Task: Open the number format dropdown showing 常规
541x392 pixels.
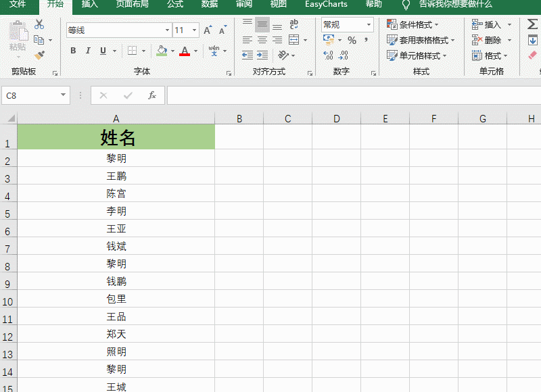Action: coord(369,24)
